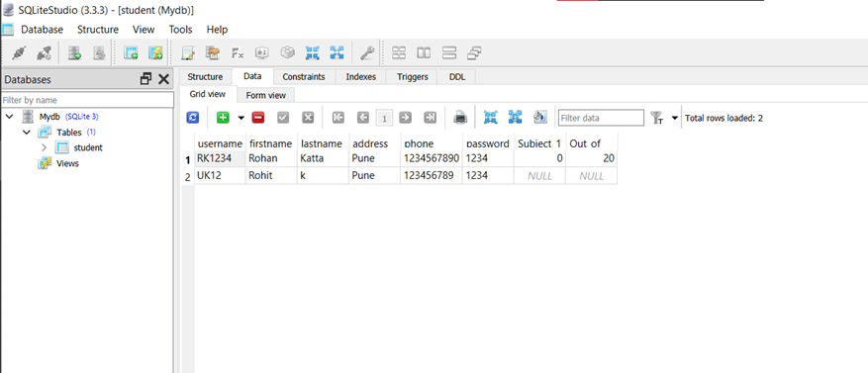
Task: Tile windows vertically with stacked-rows icon
Action: 449,53
